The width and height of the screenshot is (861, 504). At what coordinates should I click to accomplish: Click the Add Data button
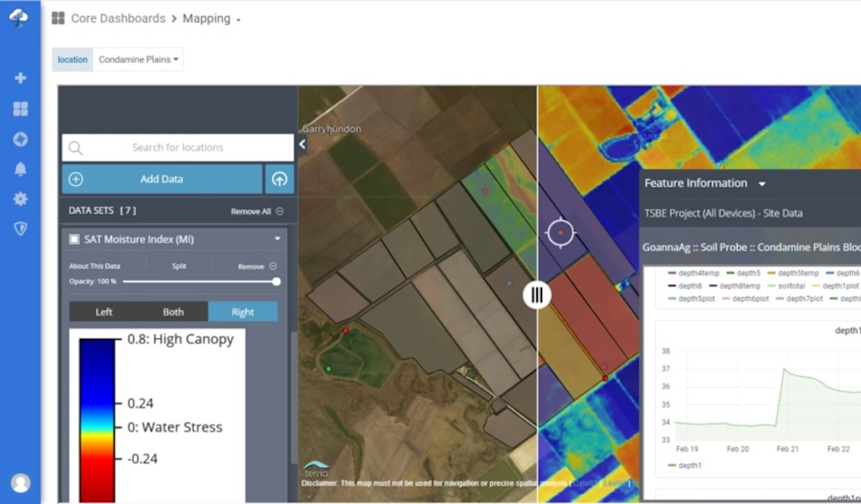click(x=162, y=179)
